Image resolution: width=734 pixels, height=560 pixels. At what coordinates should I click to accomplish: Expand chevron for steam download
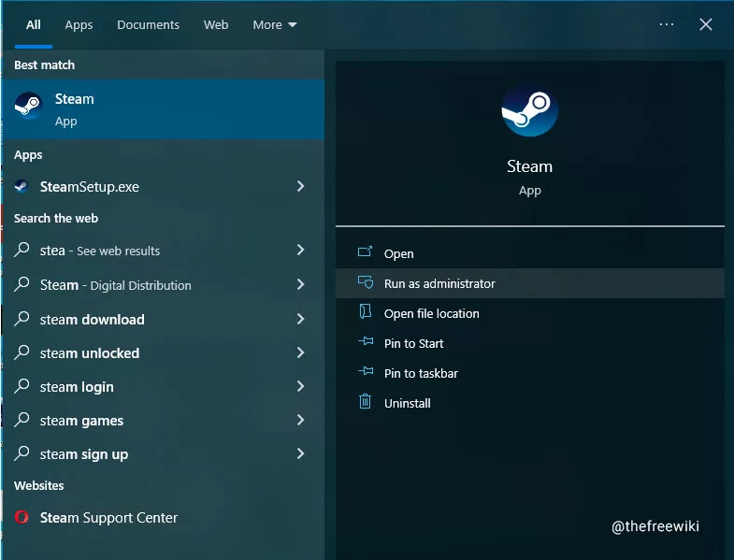click(300, 319)
